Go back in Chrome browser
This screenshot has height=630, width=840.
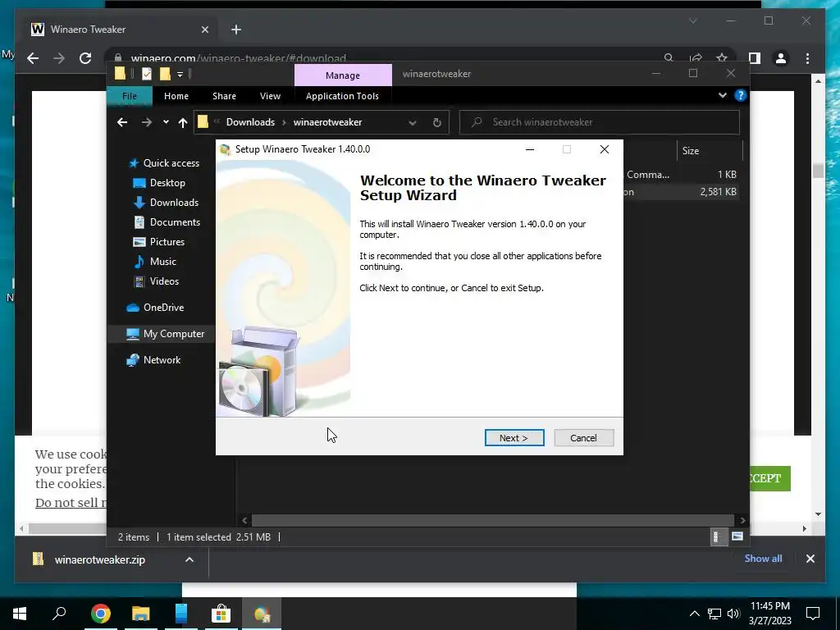tap(33, 58)
